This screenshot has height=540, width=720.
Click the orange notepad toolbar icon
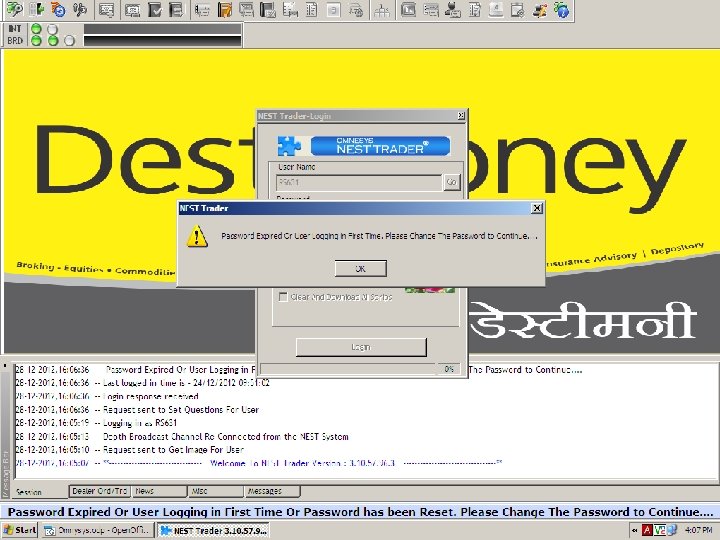[x=225, y=9]
